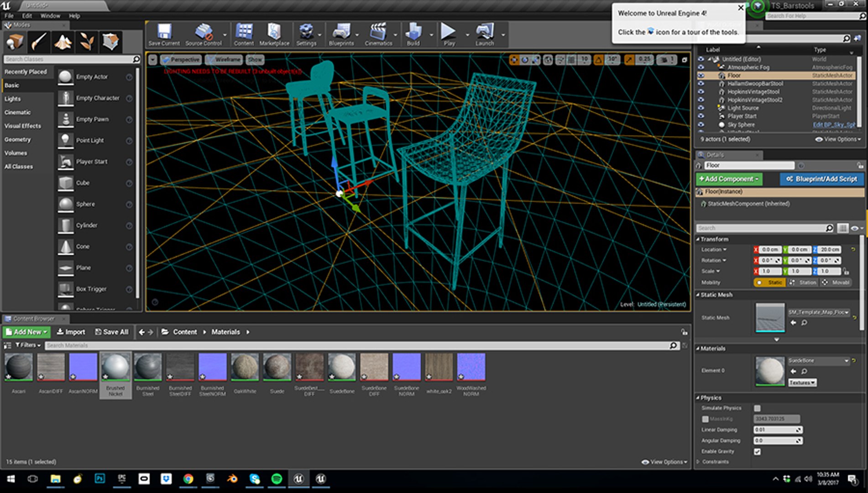868x493 pixels.
Task: Open the Window menu
Action: click(x=50, y=16)
